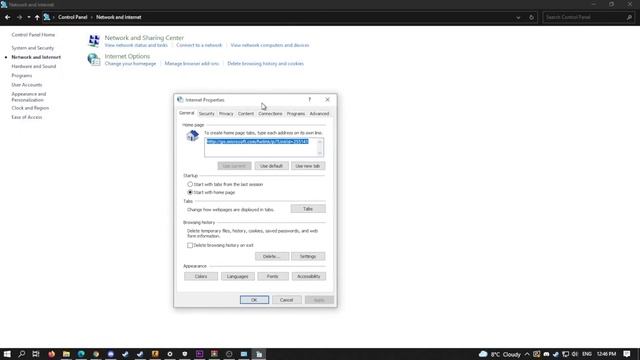Open the Tabs settings button
Image resolution: width=640 pixels, height=360 pixels.
pos(308,209)
